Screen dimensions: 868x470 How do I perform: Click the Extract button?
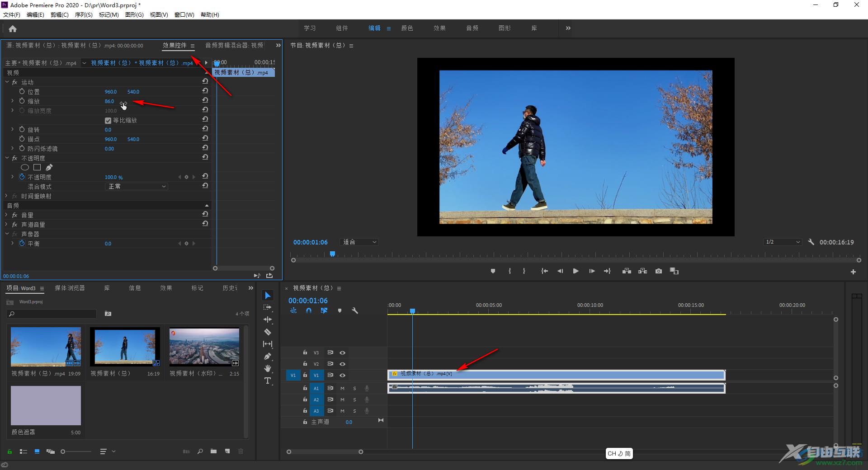pos(642,271)
